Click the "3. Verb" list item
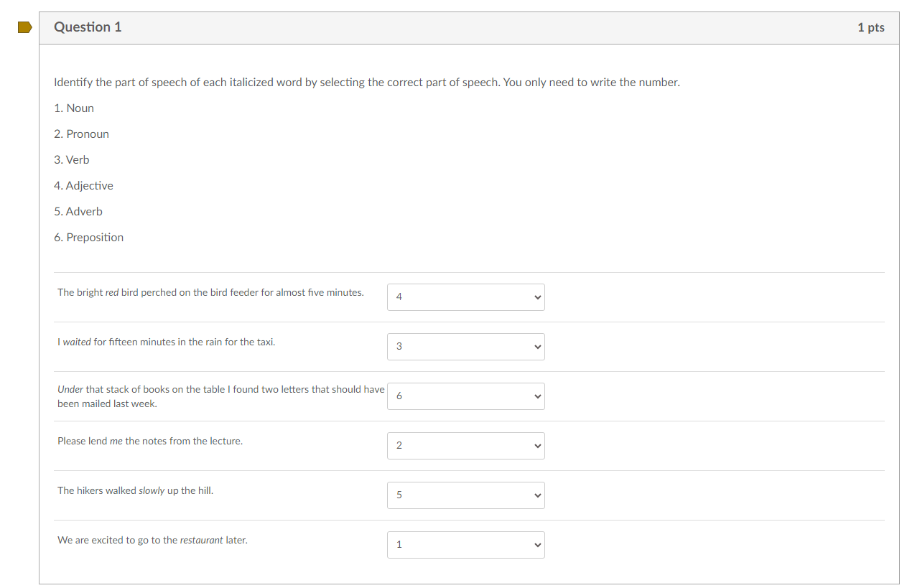Viewport: 902px width, 588px height. coord(72,160)
